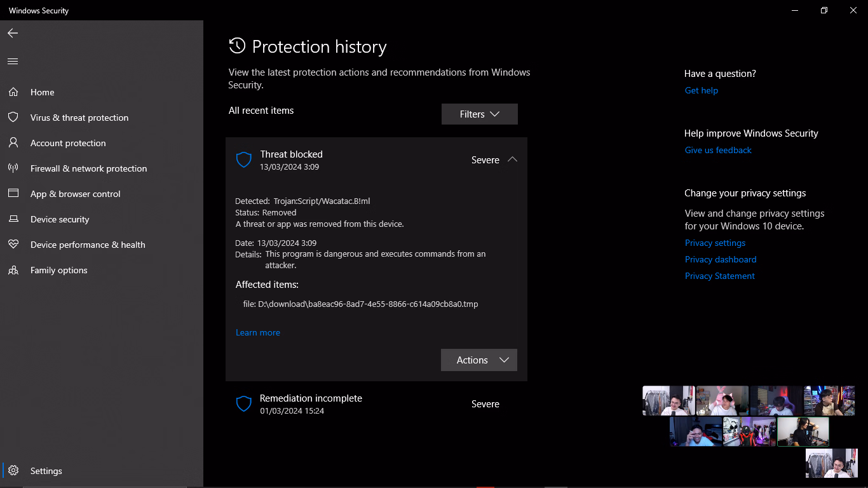Minimize the Windows Security window
Viewport: 868px width, 488px height.
coord(795,10)
